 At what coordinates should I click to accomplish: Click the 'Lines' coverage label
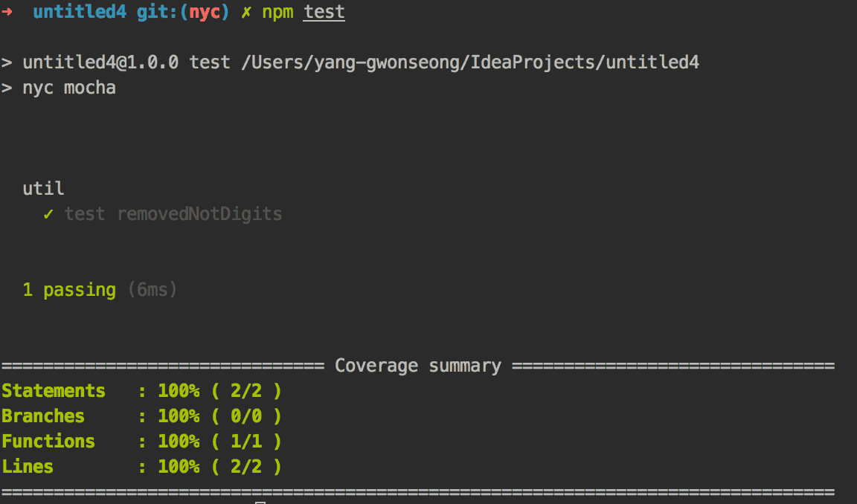tap(28, 466)
